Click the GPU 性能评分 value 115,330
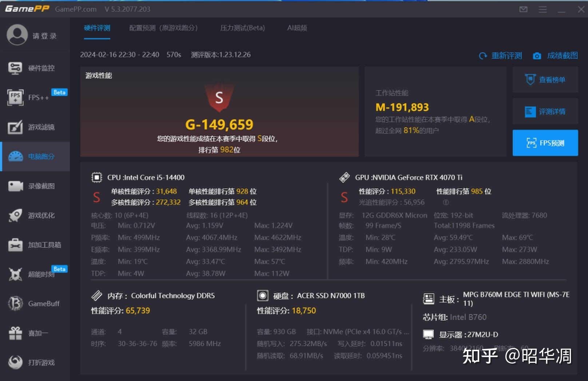Image resolution: width=588 pixels, height=381 pixels. [x=403, y=191]
